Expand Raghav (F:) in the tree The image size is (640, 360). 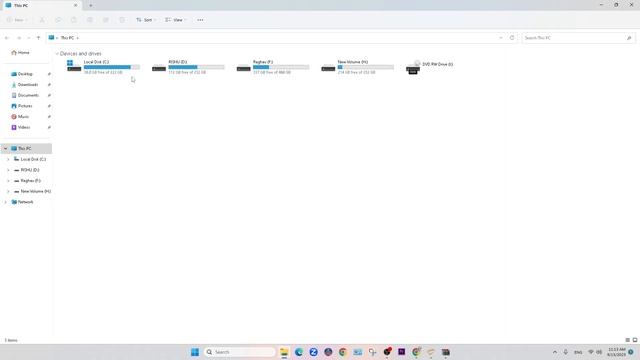(x=8, y=180)
